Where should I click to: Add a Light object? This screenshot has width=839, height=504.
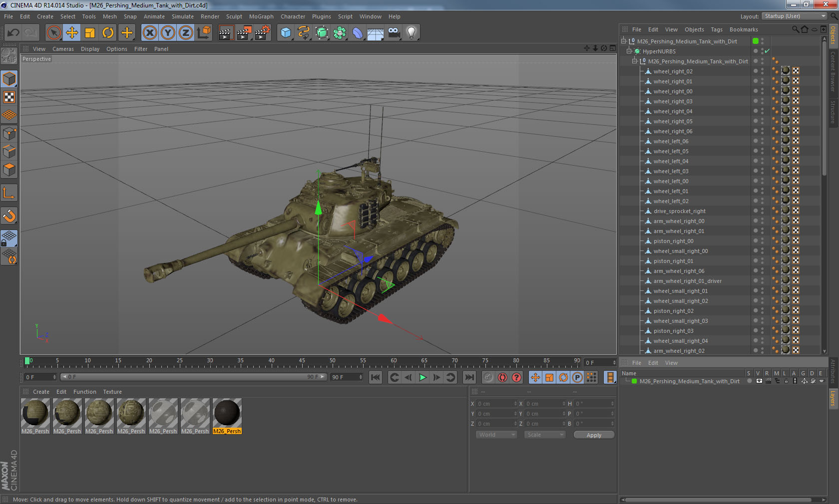412,33
